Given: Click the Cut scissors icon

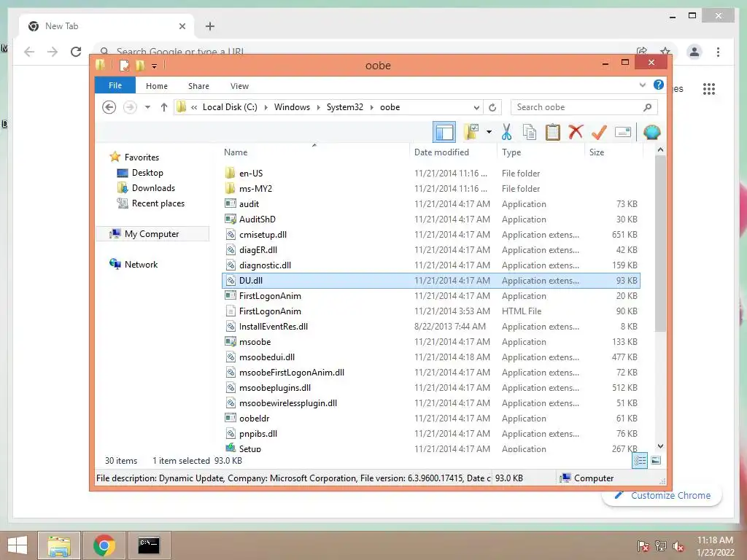Looking at the screenshot, I should click(506, 132).
